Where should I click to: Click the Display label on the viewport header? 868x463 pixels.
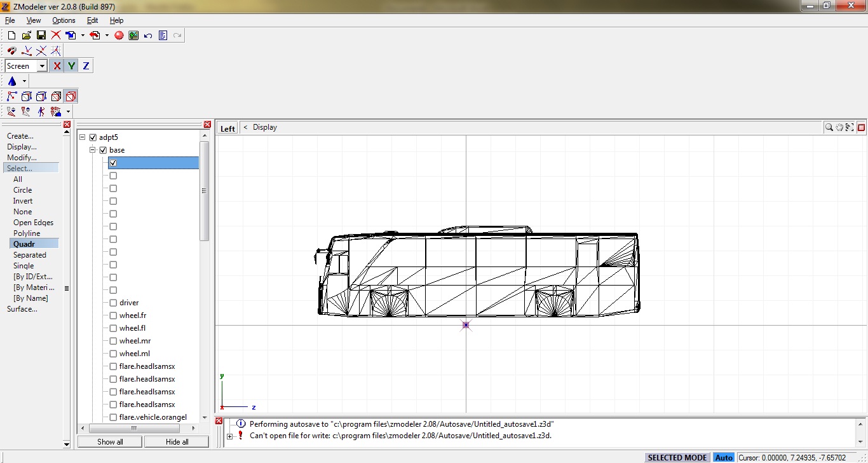[265, 127]
